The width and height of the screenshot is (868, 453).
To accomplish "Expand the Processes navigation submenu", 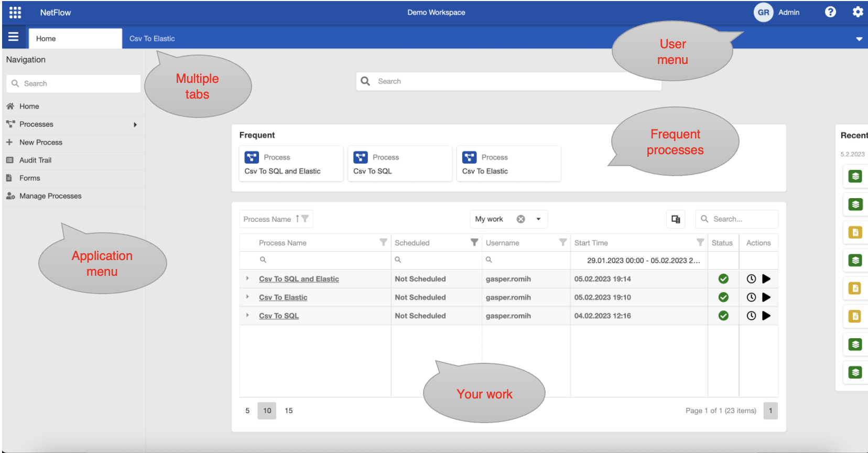I will pyautogui.click(x=135, y=125).
